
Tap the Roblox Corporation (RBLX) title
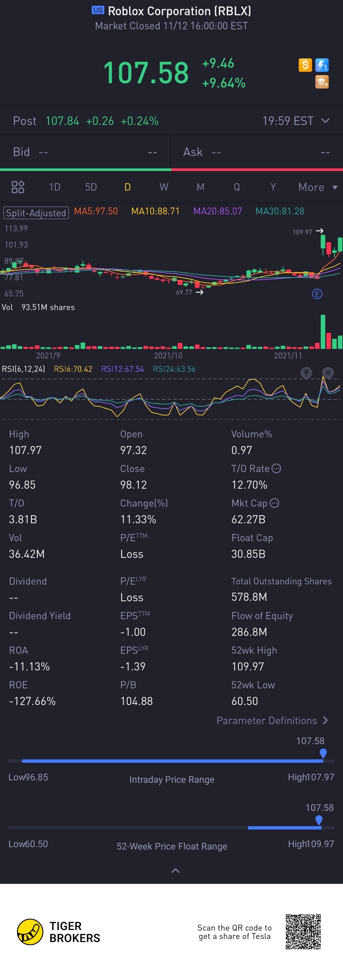pyautogui.click(x=179, y=11)
